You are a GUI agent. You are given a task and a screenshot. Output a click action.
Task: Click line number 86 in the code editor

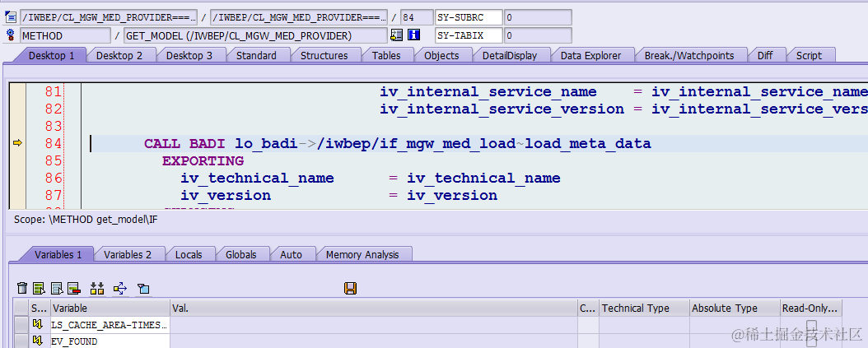(x=53, y=178)
